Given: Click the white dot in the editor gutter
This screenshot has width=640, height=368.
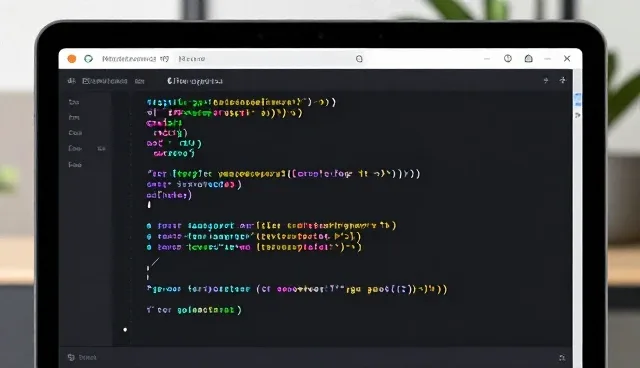Looking at the screenshot, I should pyautogui.click(x=125, y=330).
